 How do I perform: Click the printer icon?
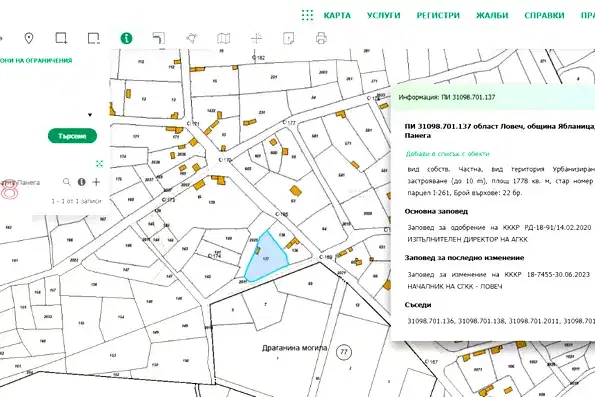[321, 38]
